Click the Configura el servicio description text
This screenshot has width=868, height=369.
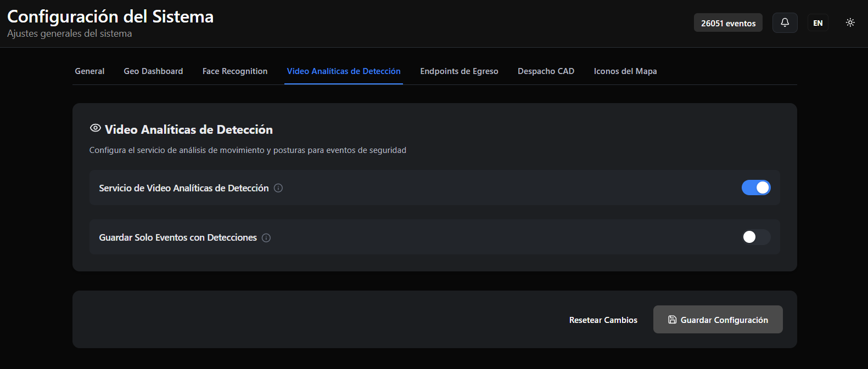(248, 150)
